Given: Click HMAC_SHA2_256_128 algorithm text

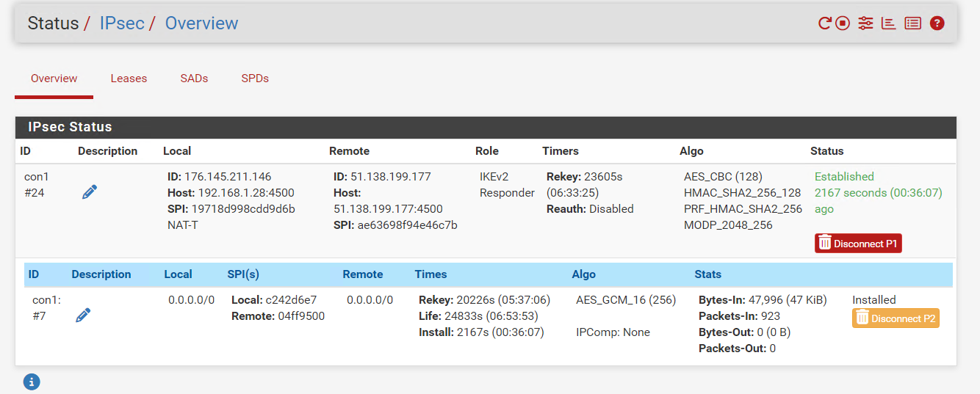Looking at the screenshot, I should pyautogui.click(x=742, y=193).
